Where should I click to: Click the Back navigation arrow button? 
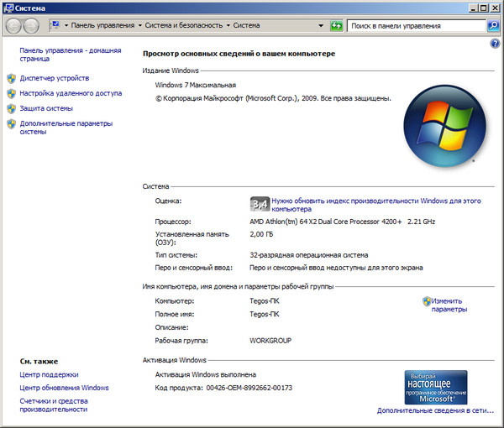click(13, 26)
